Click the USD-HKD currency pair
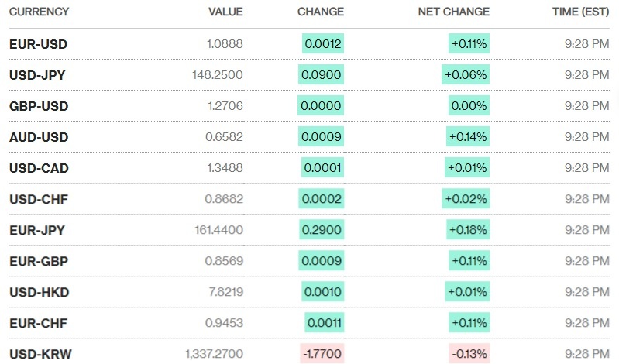619x364 pixels. coord(39,292)
